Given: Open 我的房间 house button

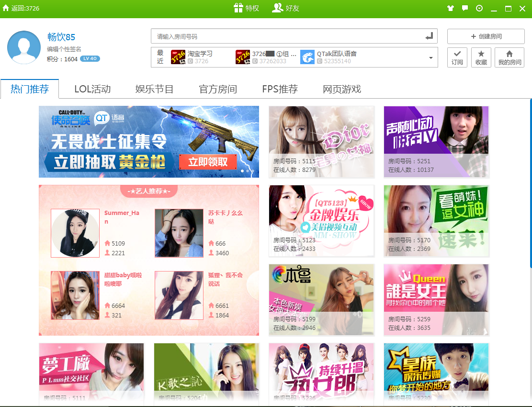Looking at the screenshot, I should click(x=509, y=57).
